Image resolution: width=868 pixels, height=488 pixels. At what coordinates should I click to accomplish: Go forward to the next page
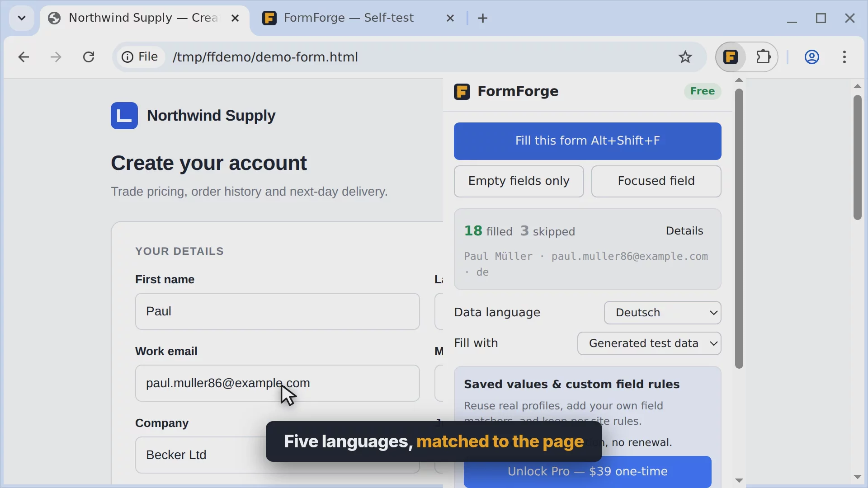56,57
